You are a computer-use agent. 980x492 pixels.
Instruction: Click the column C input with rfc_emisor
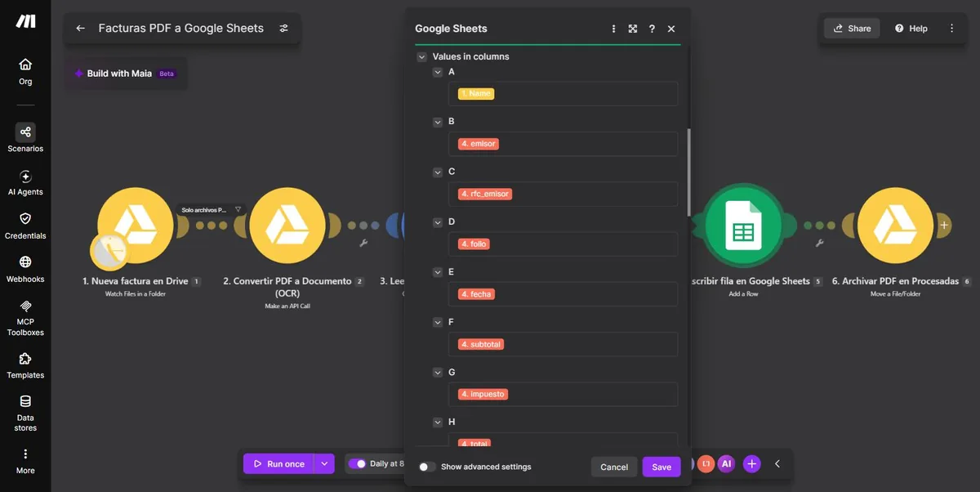563,194
